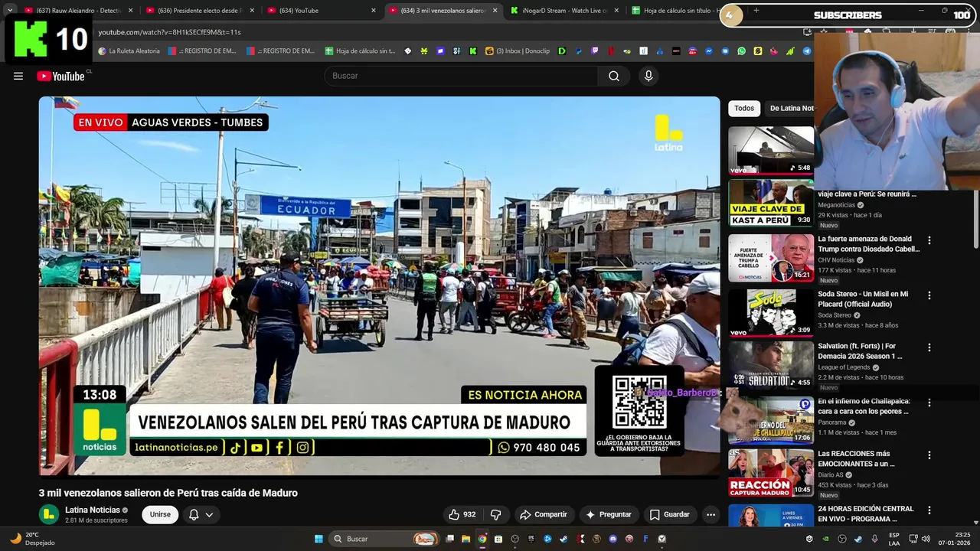980x551 pixels.
Task: Focus the Buscar search field
Action: (x=461, y=76)
